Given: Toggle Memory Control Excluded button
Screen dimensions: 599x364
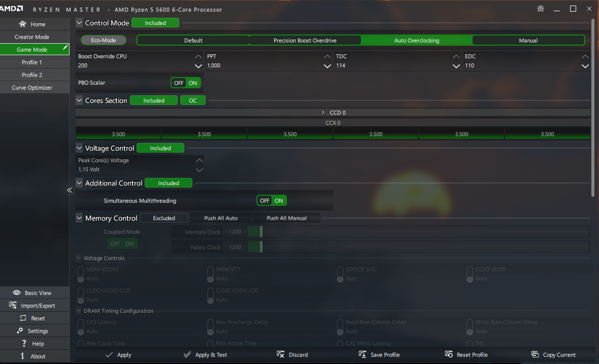Looking at the screenshot, I should (164, 218).
